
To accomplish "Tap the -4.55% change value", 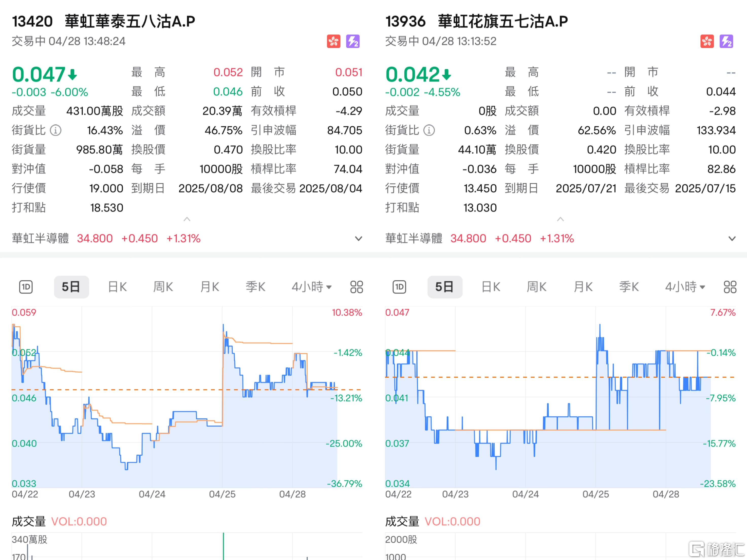I will click(442, 92).
